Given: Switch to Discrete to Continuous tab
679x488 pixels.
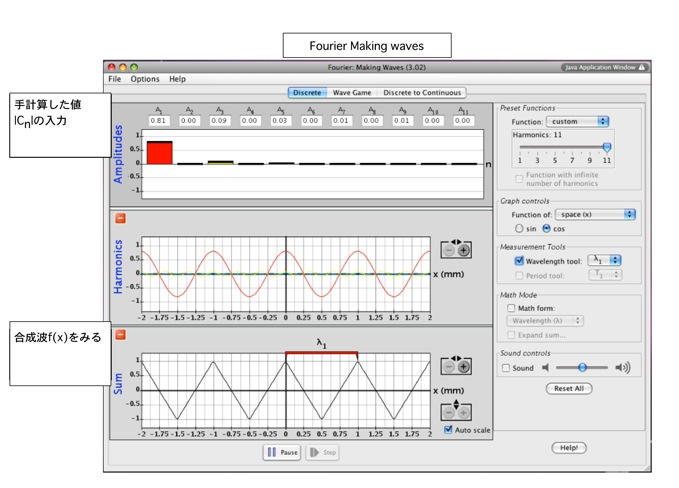Looking at the screenshot, I should 422,93.
